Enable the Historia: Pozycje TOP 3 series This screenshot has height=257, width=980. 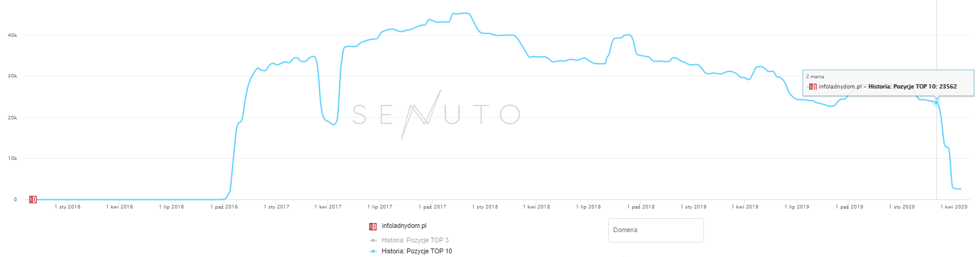click(415, 241)
